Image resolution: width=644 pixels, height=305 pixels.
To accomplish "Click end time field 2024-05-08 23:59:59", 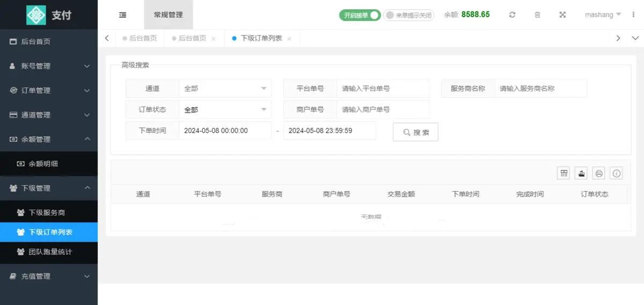I will point(330,130).
